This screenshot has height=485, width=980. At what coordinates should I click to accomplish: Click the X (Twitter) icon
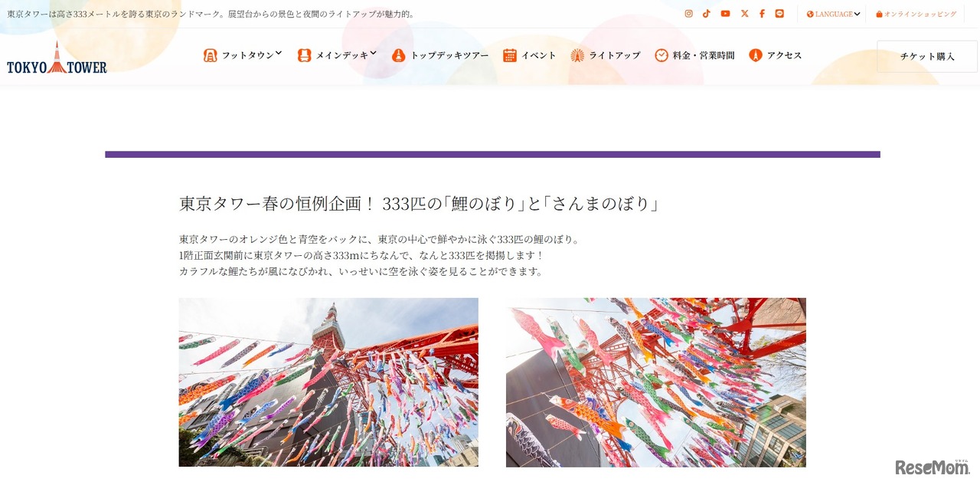click(744, 13)
